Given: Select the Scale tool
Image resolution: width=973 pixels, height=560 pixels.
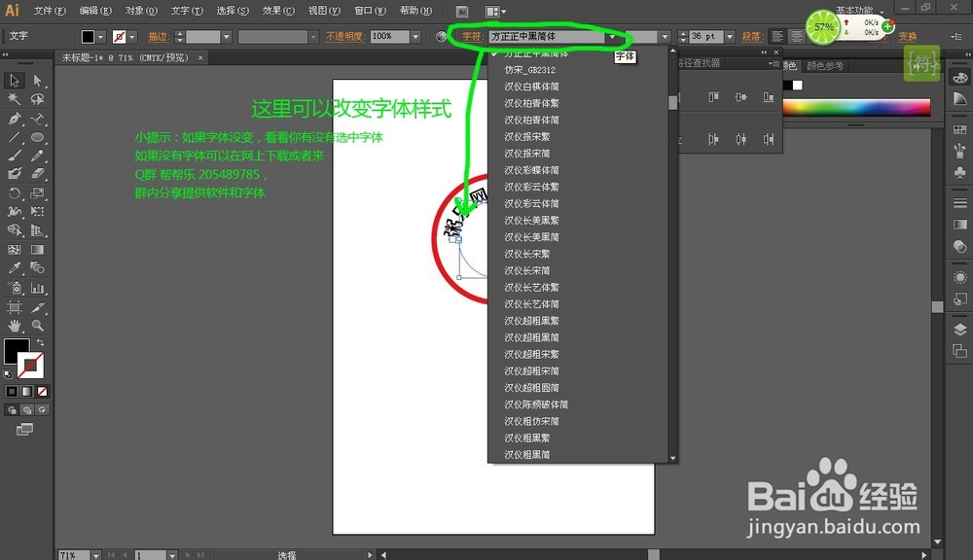Looking at the screenshot, I should coord(37,193).
